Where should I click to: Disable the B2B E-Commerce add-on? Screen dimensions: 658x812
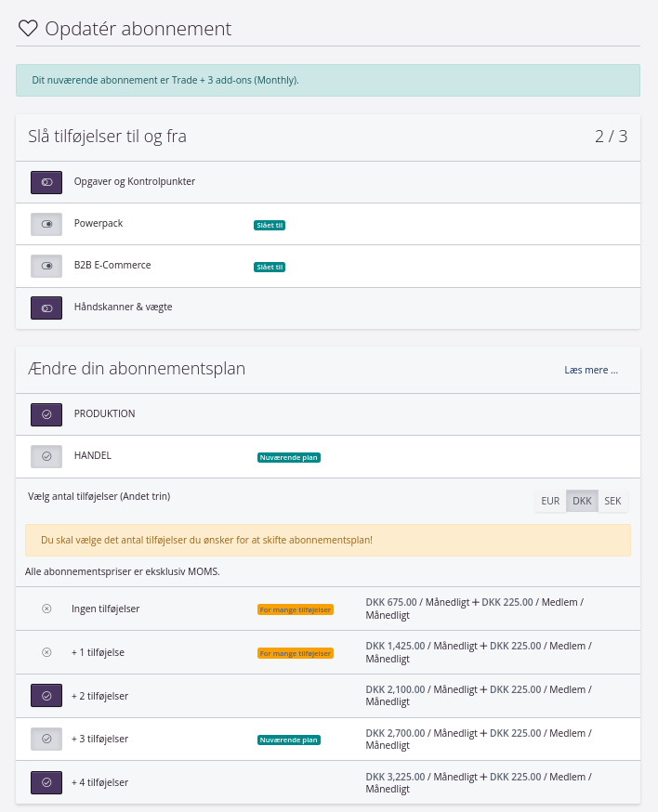click(46, 266)
